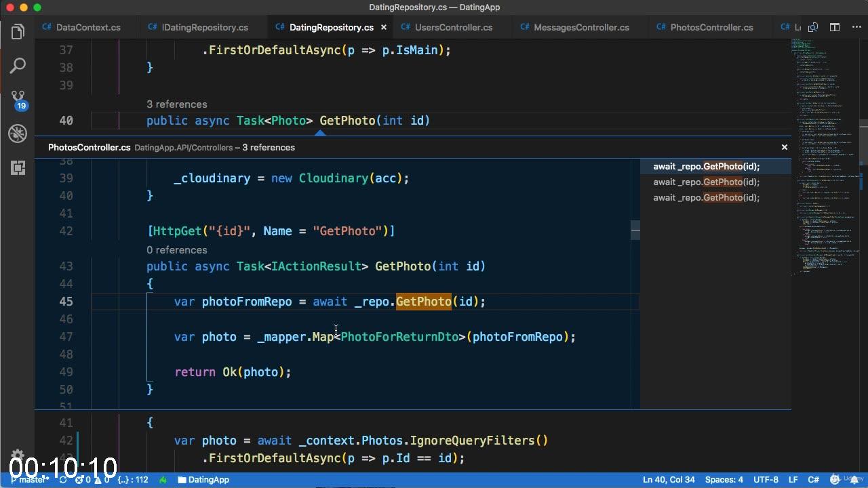Click the code minimap on the right
The height and width of the screenshot is (488, 868).
point(824,156)
